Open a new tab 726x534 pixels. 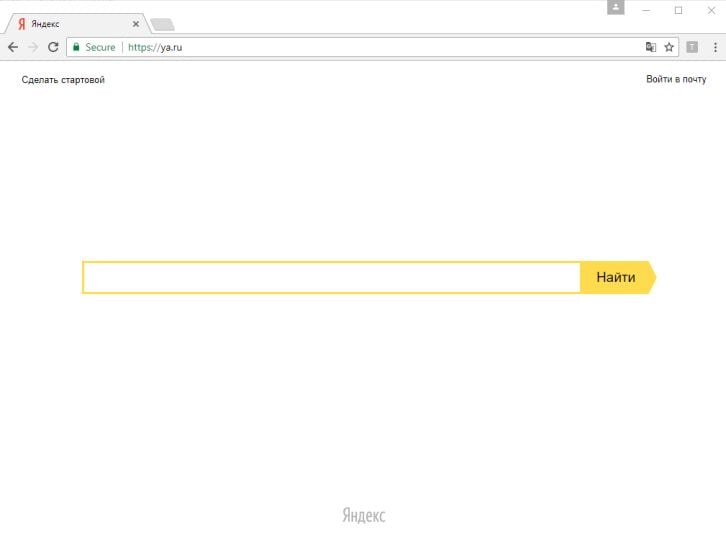pos(163,25)
